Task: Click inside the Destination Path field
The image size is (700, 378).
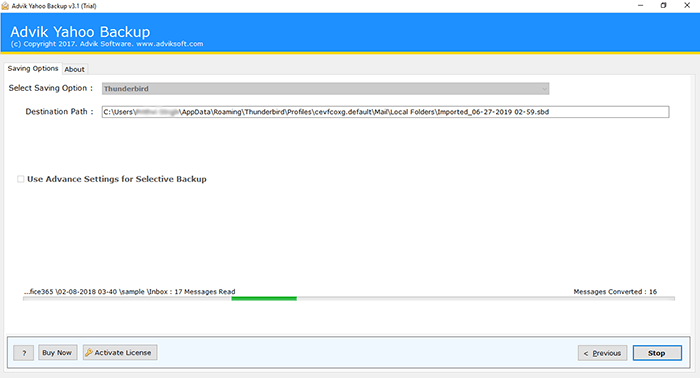Action: [385, 112]
